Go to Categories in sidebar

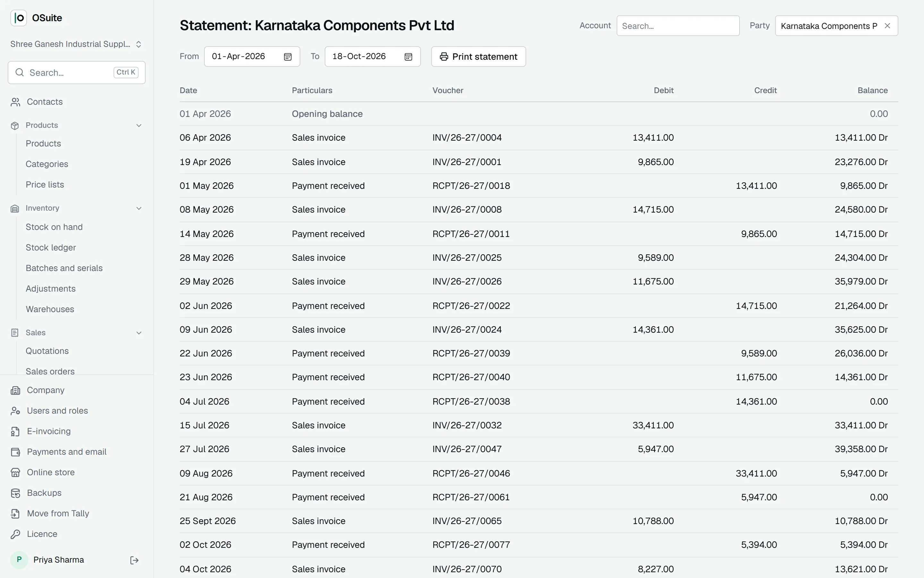pos(47,164)
